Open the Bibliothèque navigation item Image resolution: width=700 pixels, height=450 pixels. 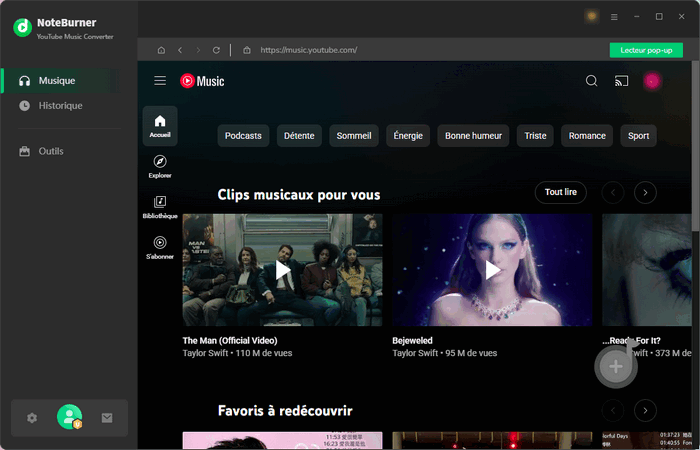point(160,207)
